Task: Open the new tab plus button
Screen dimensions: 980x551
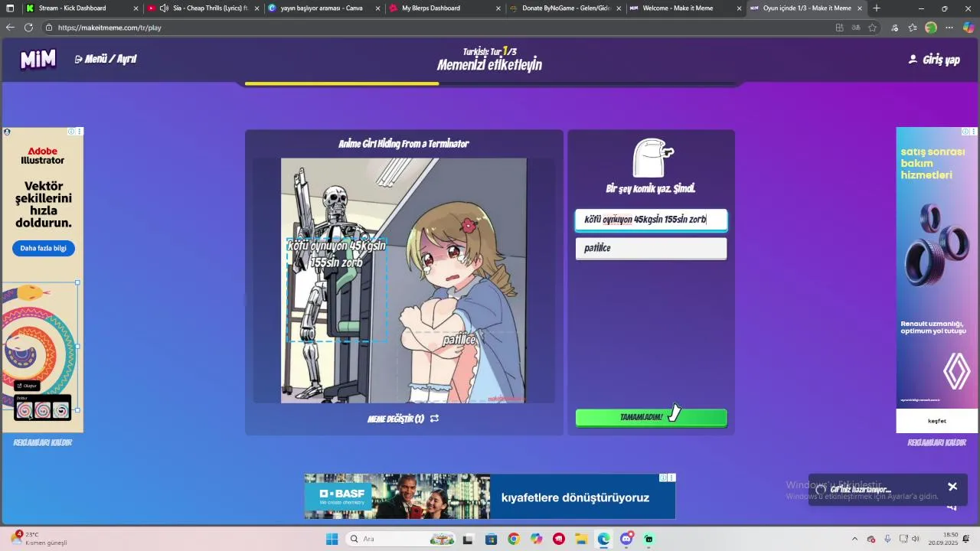Action: (877, 8)
